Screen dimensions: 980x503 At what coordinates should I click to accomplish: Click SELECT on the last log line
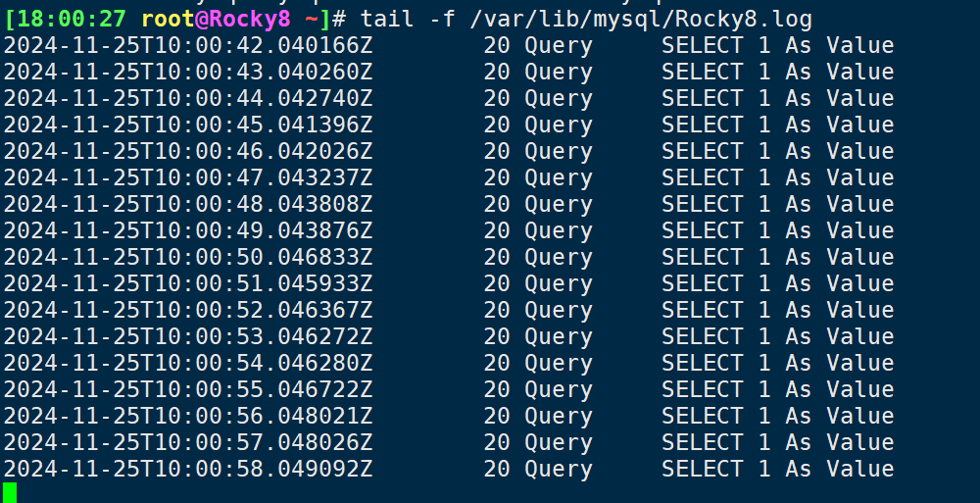click(703, 470)
